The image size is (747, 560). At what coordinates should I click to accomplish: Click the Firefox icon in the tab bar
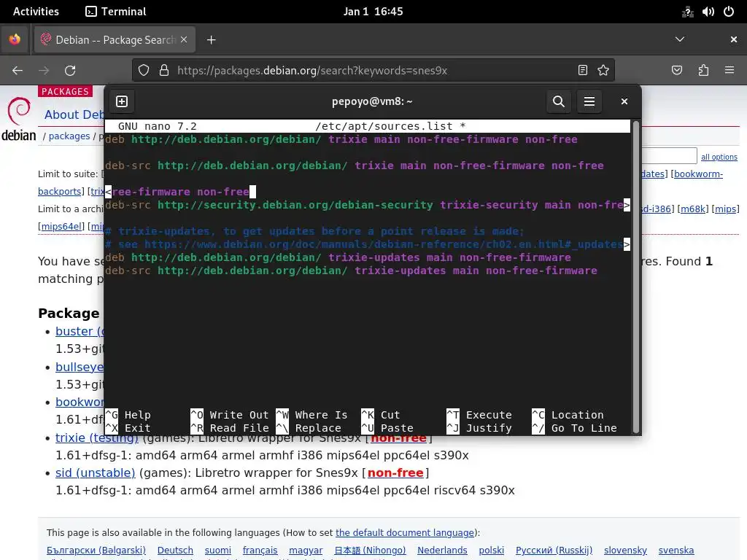click(15, 39)
